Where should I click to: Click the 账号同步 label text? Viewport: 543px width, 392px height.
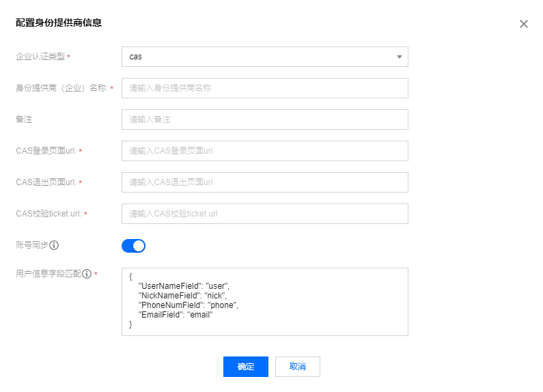(31, 244)
